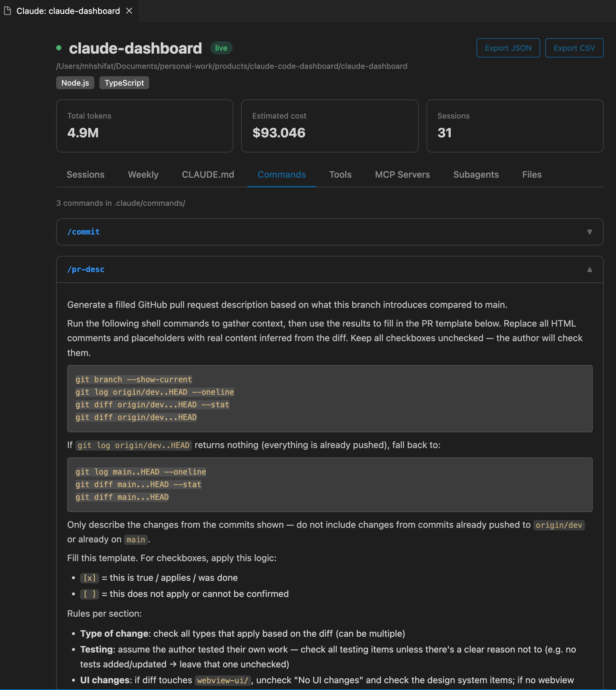Switch to the Sessions tab

[x=85, y=175]
